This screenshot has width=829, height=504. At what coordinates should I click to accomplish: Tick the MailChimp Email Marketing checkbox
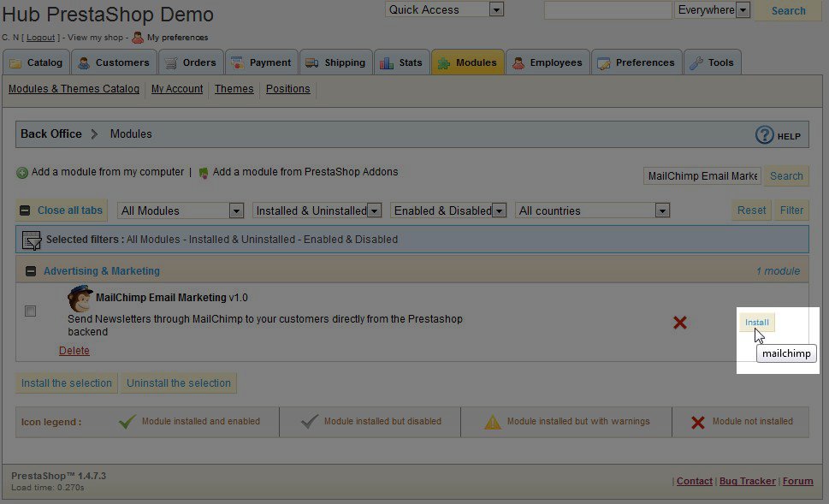31,311
